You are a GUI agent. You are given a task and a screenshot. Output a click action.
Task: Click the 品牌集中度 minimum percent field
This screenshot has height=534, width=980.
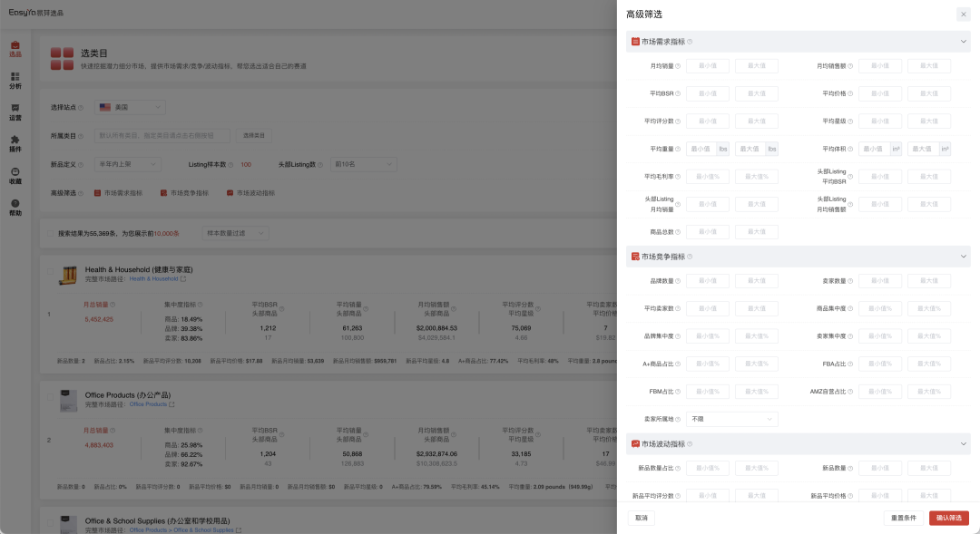[708, 336]
